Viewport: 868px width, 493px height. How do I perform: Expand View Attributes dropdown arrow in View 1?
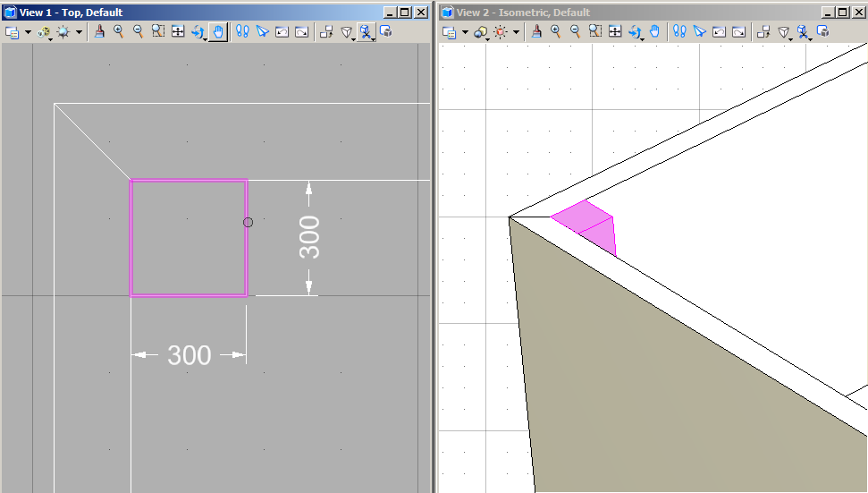coord(28,31)
